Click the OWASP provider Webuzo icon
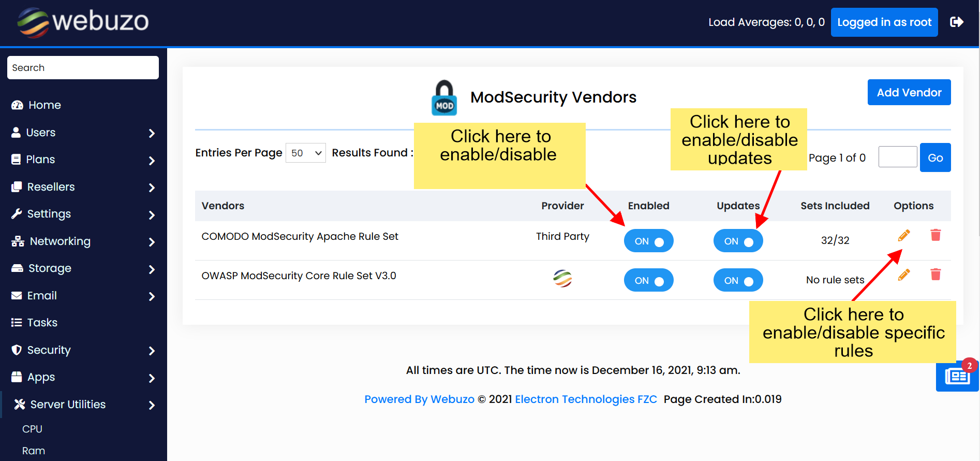Image resolution: width=980 pixels, height=461 pixels. click(562, 279)
